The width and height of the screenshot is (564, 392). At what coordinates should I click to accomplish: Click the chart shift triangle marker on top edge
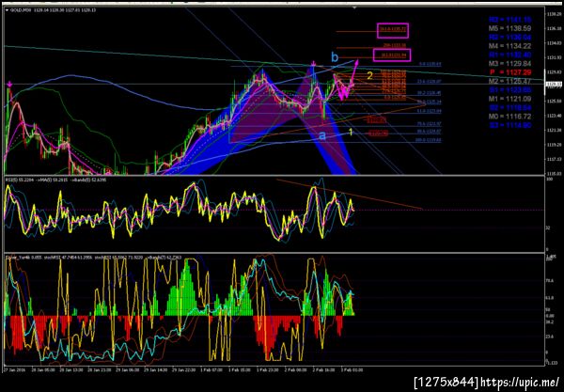(355, 8)
